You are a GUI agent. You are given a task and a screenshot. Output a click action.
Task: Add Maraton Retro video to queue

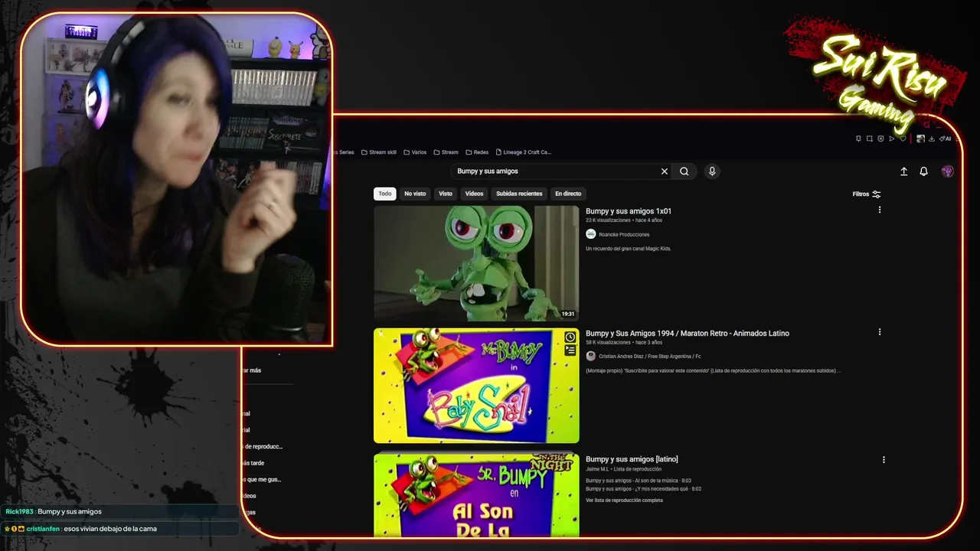570,350
